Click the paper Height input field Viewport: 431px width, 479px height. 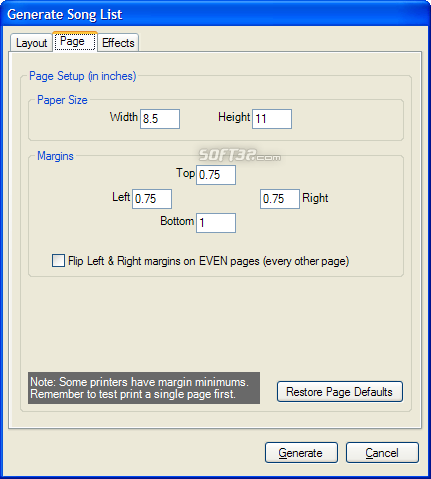(x=272, y=119)
